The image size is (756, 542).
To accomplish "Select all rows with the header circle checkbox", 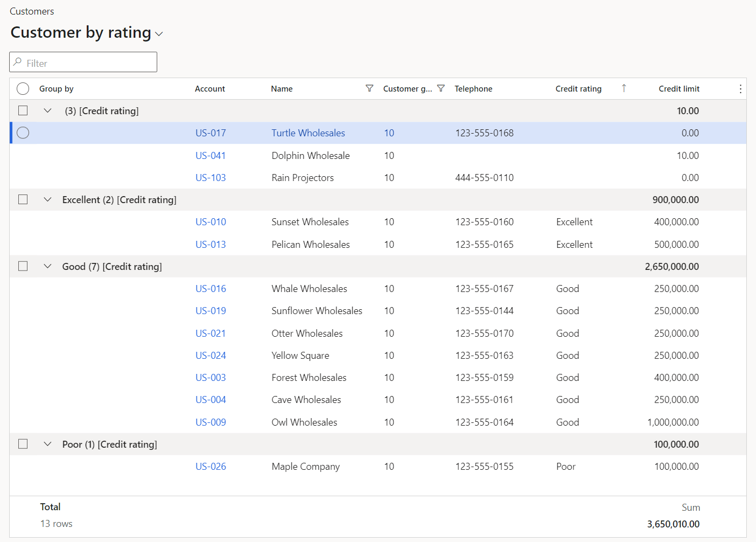I will tap(23, 88).
